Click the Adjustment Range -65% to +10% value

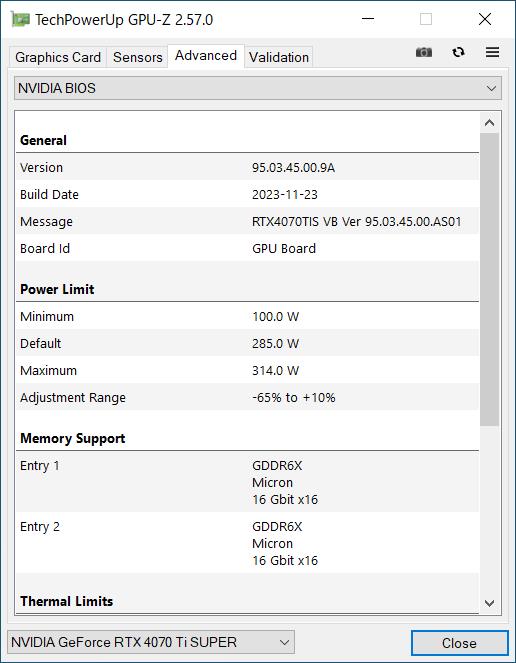[294, 398]
